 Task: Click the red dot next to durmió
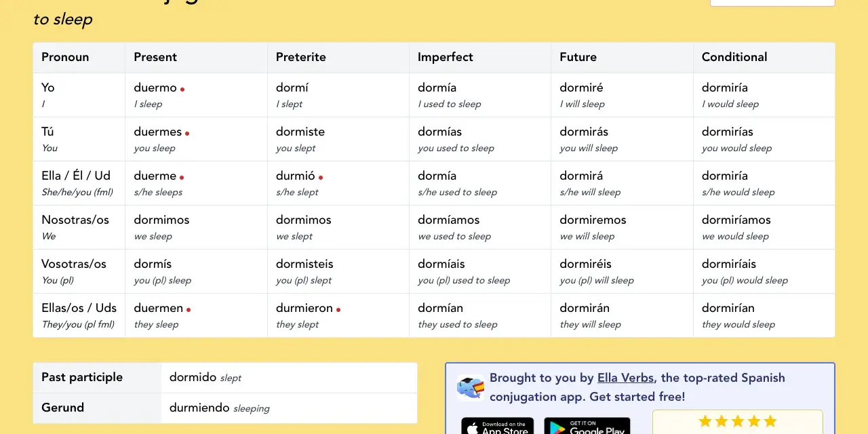click(321, 178)
